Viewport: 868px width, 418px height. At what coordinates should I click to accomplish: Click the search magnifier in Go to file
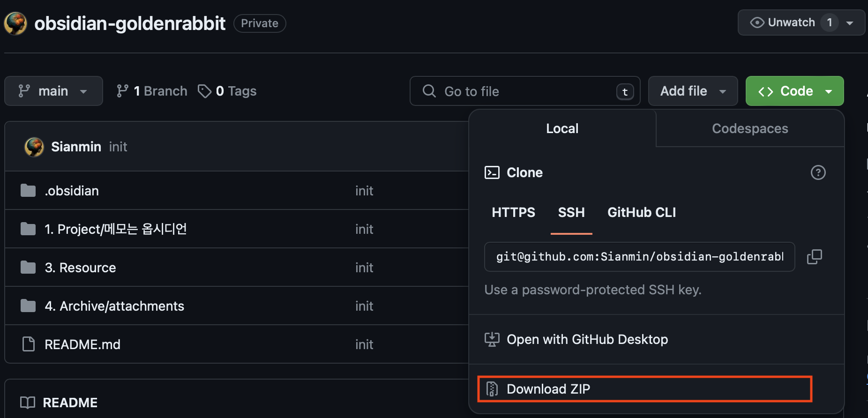[429, 91]
